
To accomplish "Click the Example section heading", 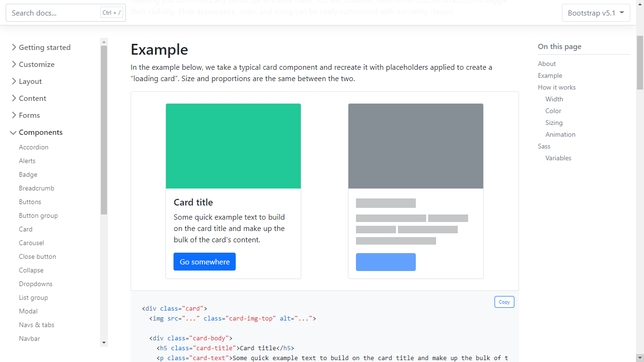I will point(159,49).
